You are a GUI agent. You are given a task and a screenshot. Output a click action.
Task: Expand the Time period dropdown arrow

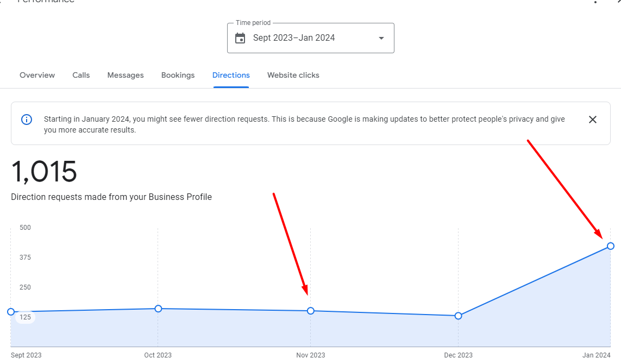coord(381,38)
